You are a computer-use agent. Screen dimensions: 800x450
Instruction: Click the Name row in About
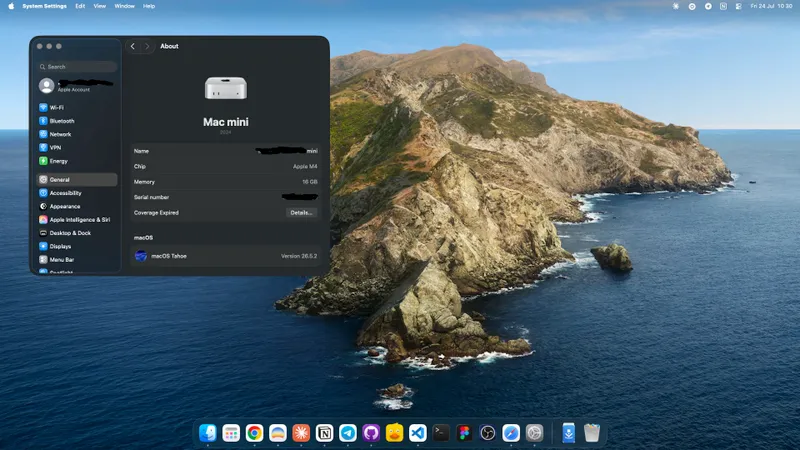(226, 151)
